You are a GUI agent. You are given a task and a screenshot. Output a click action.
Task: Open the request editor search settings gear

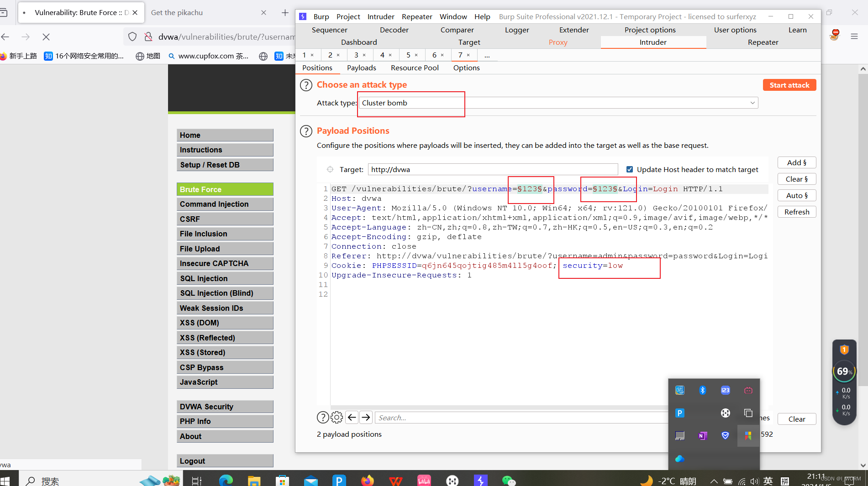[337, 417]
